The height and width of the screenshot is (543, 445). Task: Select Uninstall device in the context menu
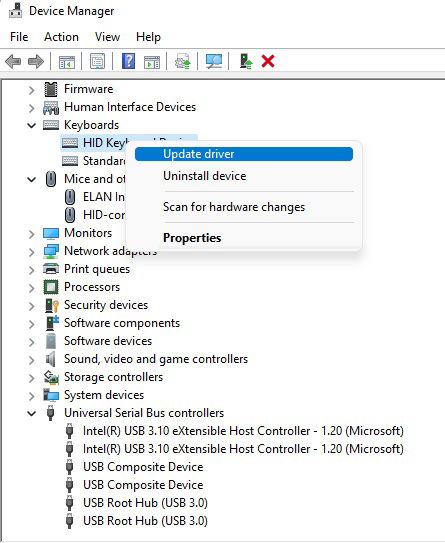tap(204, 176)
